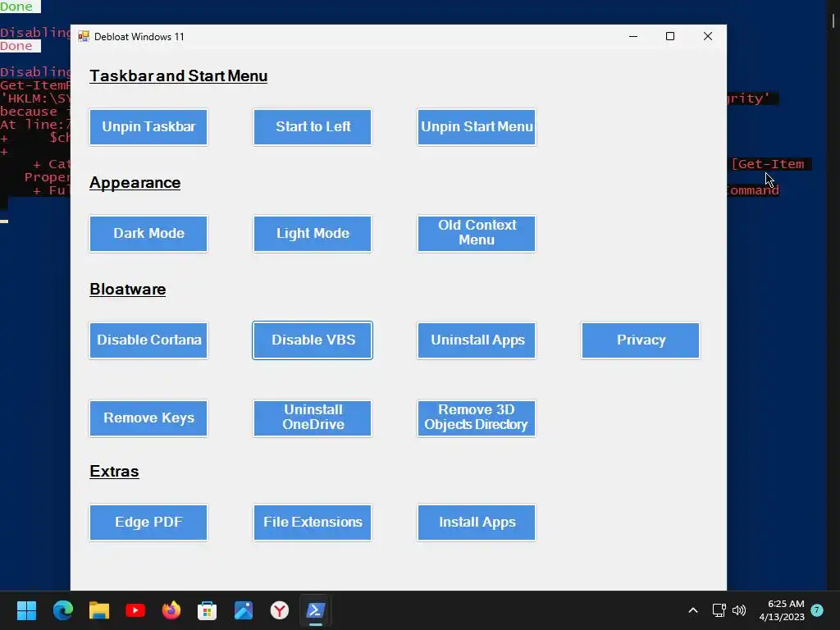Select Start to Left option

(313, 127)
